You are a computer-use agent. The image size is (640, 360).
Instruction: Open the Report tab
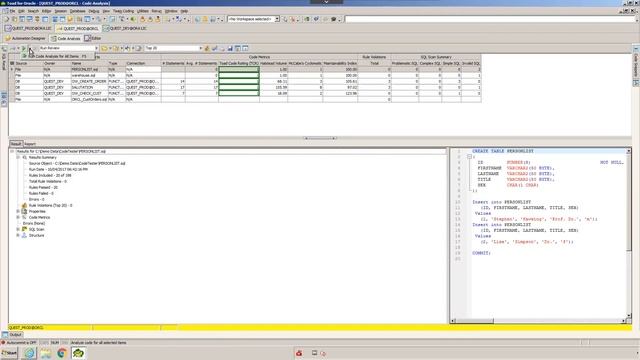[30, 144]
